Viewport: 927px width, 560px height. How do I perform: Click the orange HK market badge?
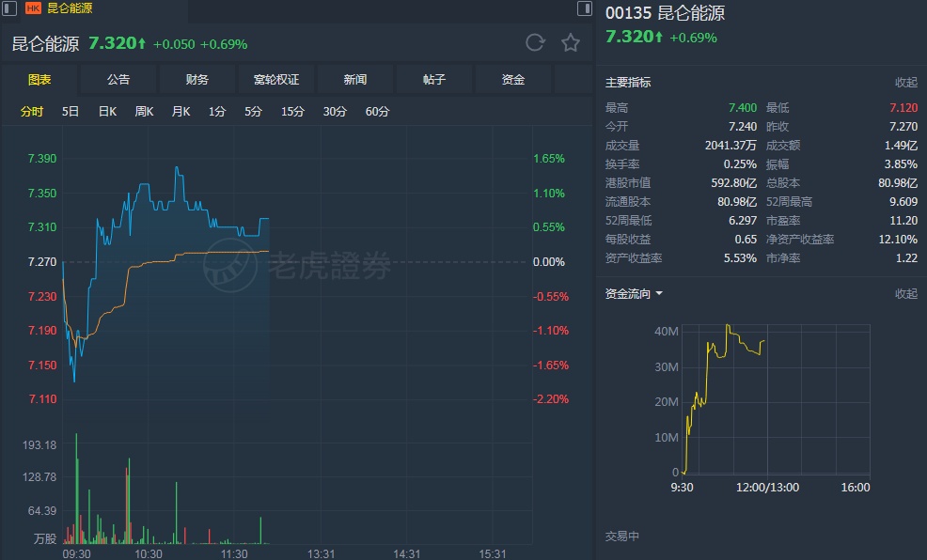point(34,8)
